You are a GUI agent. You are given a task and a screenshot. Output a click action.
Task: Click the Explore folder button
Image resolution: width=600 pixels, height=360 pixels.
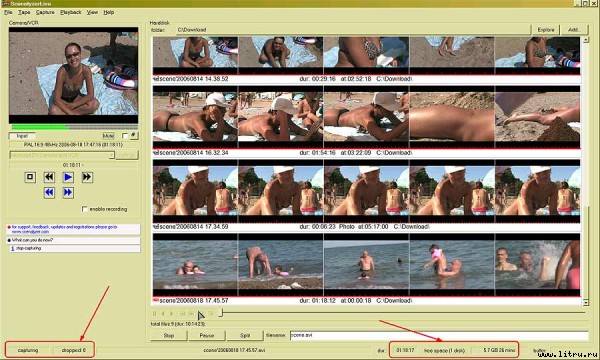click(546, 29)
